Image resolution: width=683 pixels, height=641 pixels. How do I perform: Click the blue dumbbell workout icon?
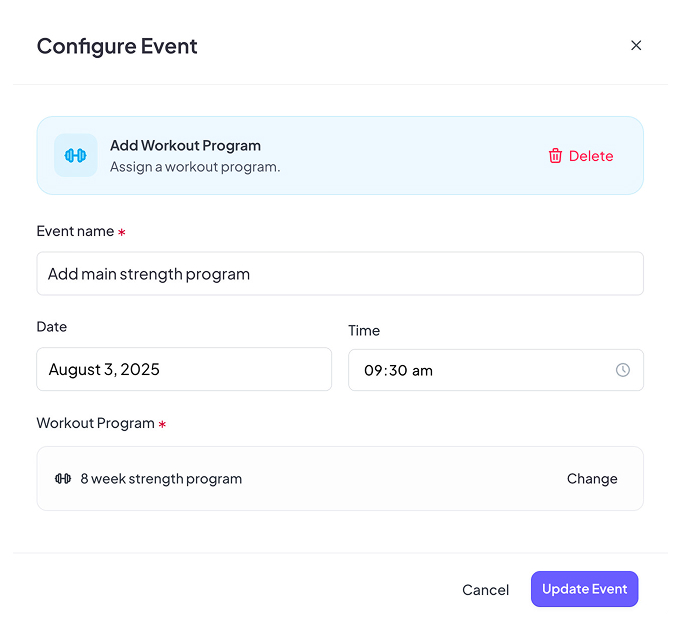tap(76, 155)
